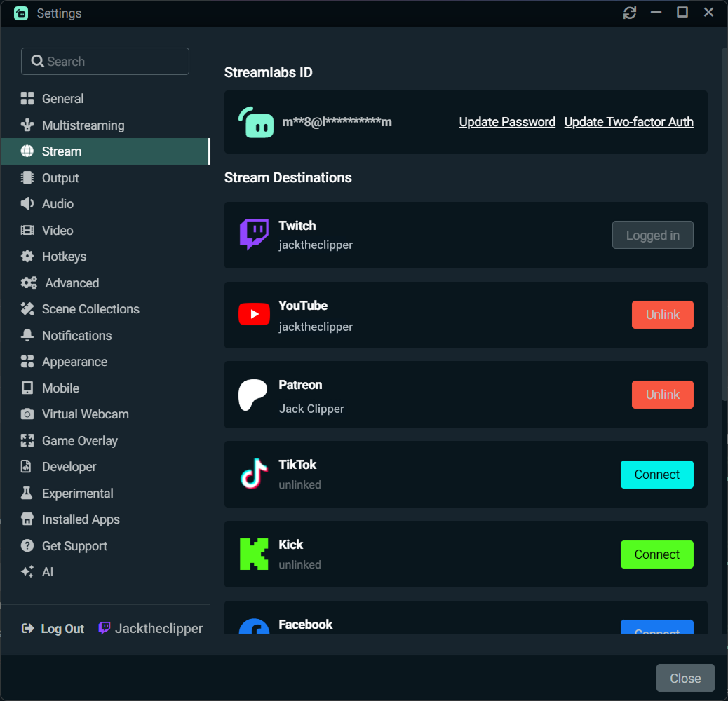Viewport: 728px width, 701px height.
Task: Click the Twitch Logged in button
Action: pos(653,235)
